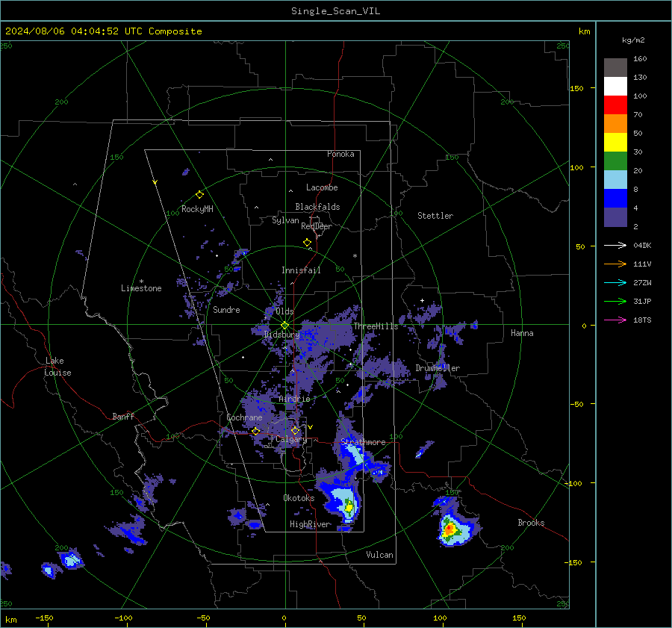Click the 2024/08/06 04:04:52 UTC Composite timestamp

[x=103, y=31]
